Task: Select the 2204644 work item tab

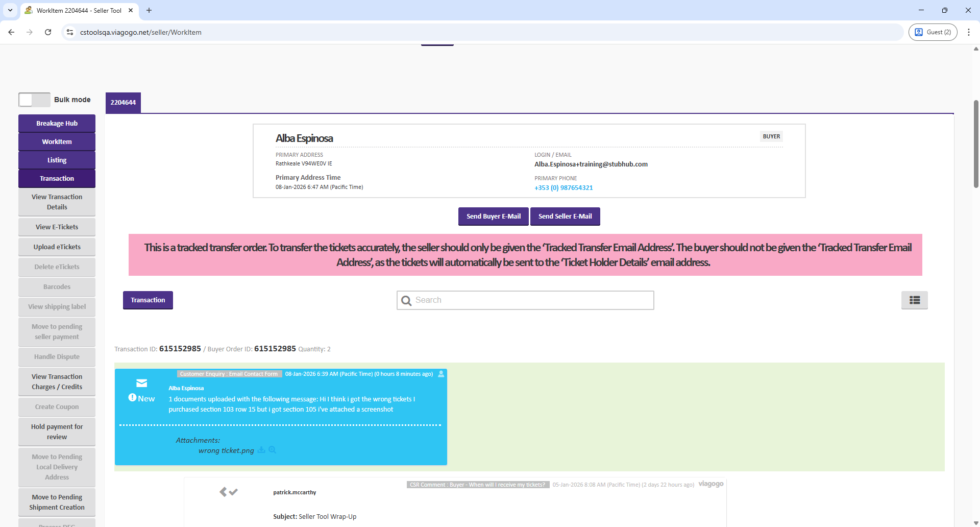Action: click(123, 103)
